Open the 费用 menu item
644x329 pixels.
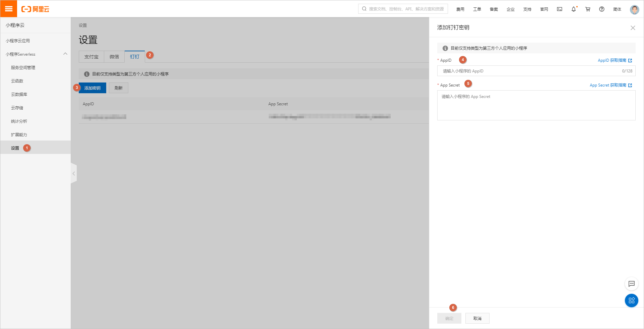[460, 9]
